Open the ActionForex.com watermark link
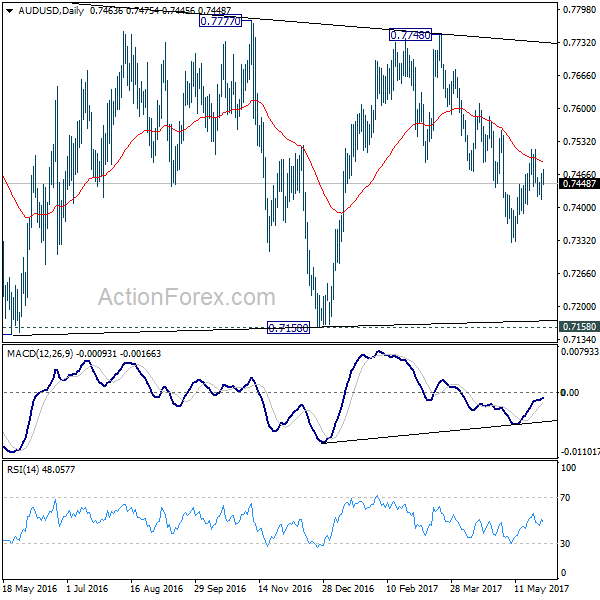Screen dimensions: 600x600 point(186,297)
